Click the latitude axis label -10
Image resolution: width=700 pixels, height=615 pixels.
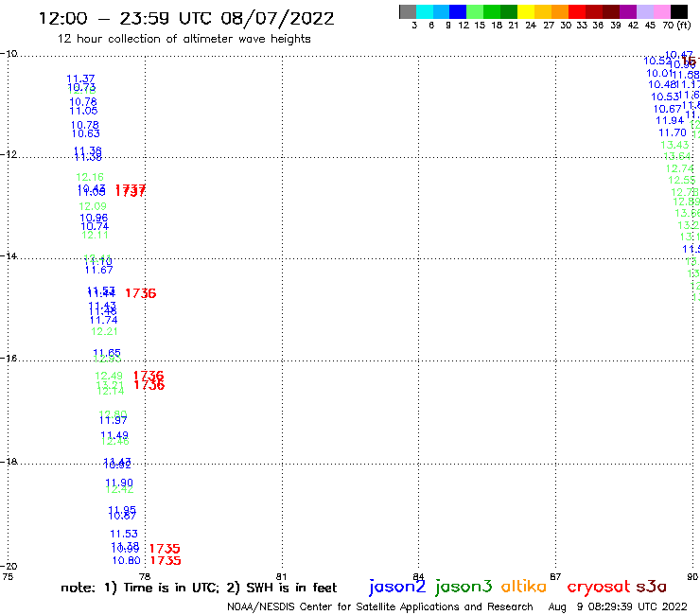[9, 54]
